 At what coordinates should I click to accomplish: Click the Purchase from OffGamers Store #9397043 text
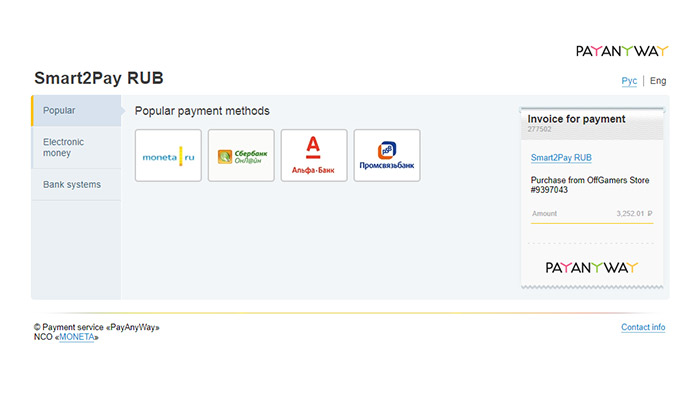point(590,185)
